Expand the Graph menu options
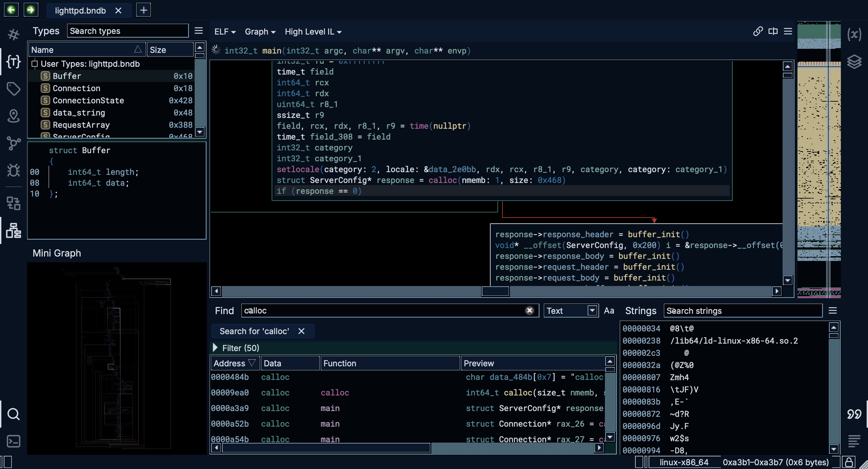Image resolution: width=868 pixels, height=469 pixels. coord(258,32)
